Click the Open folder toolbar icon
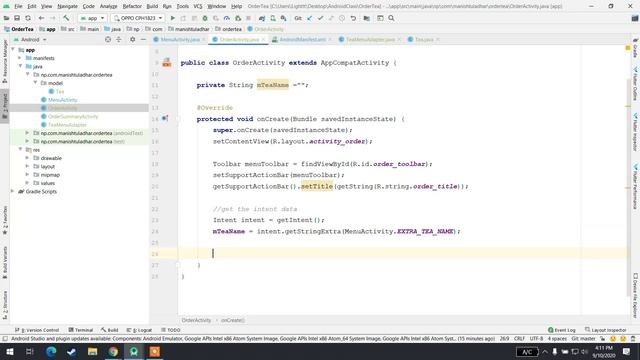Viewport: 640px width, 360px height. 7,18
